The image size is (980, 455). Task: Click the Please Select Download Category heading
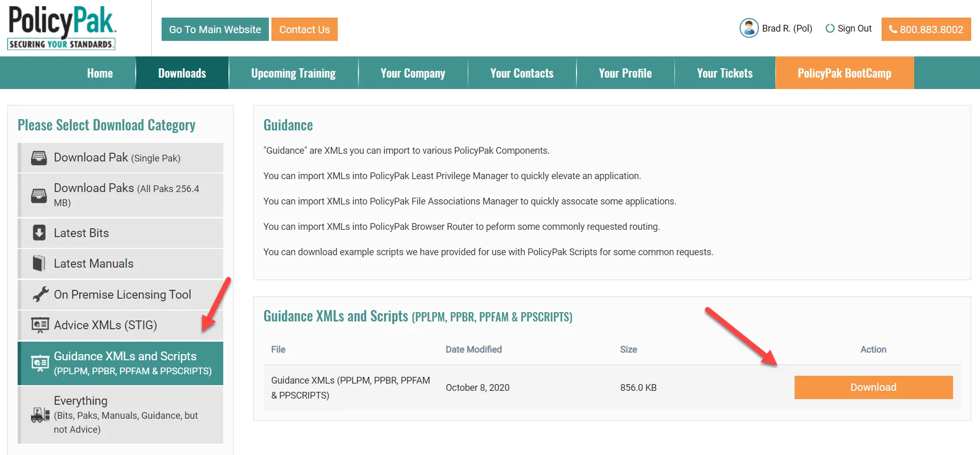point(106,125)
